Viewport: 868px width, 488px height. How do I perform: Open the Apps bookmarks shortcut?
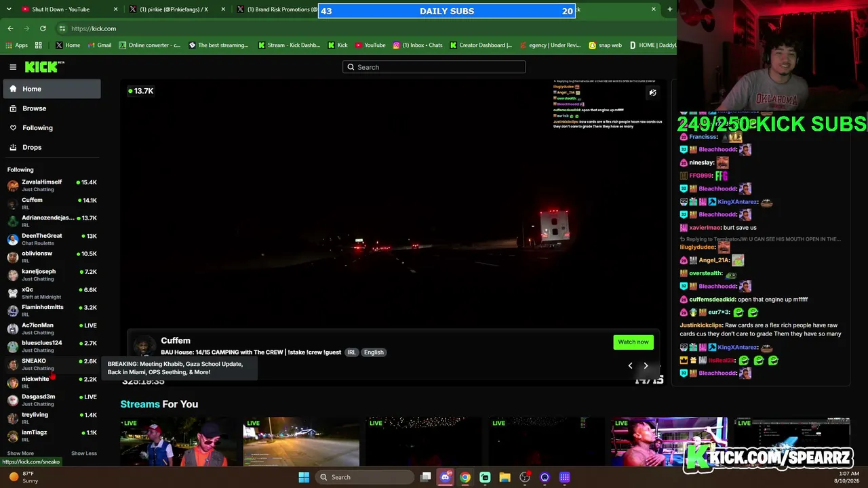tap(16, 45)
